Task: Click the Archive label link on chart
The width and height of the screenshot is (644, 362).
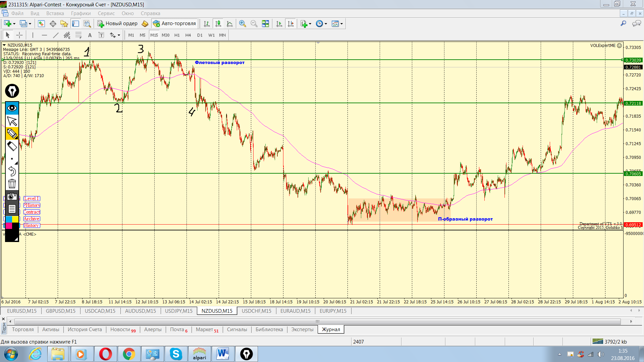Action: pos(32,219)
